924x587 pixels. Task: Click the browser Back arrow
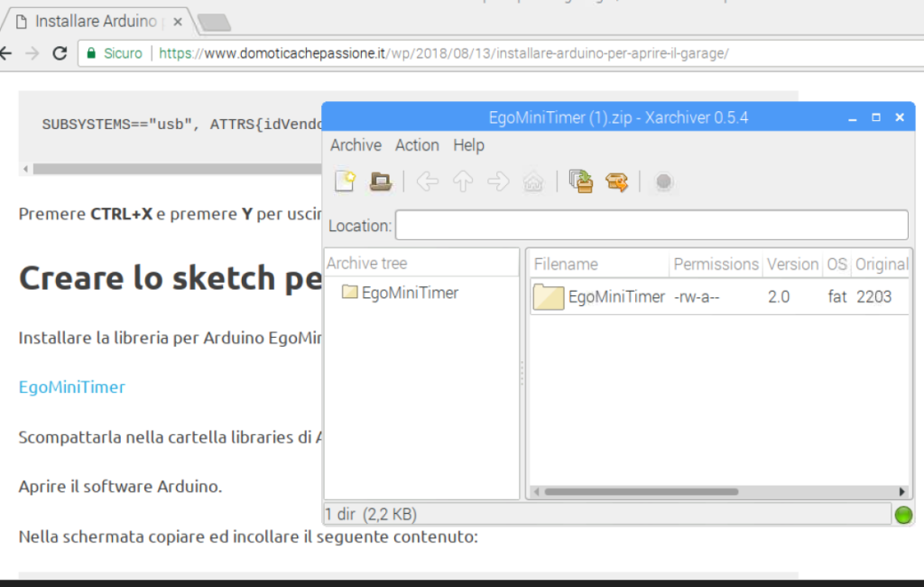tap(6, 53)
